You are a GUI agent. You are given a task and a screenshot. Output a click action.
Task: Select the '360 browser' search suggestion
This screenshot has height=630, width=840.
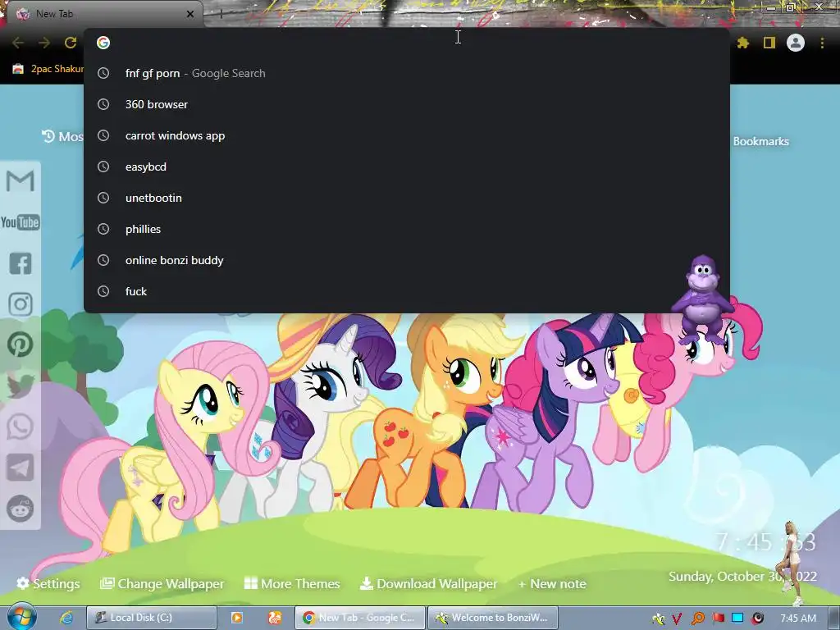pyautogui.click(x=407, y=104)
